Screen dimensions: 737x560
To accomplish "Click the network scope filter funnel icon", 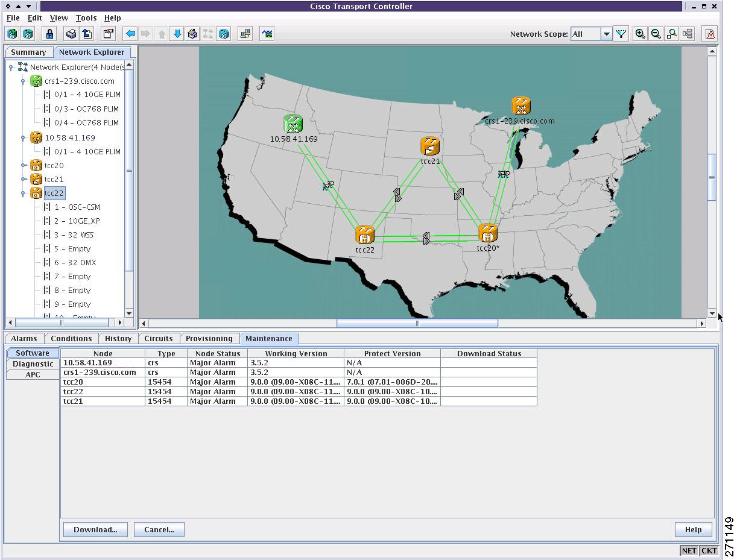I will coord(621,34).
